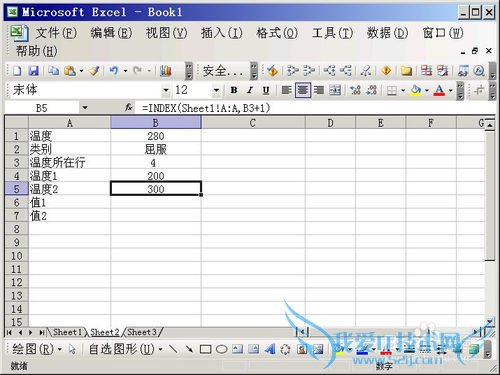Select the Arrow drawing tool
Viewport: 500px width, 375px height.
189,349
